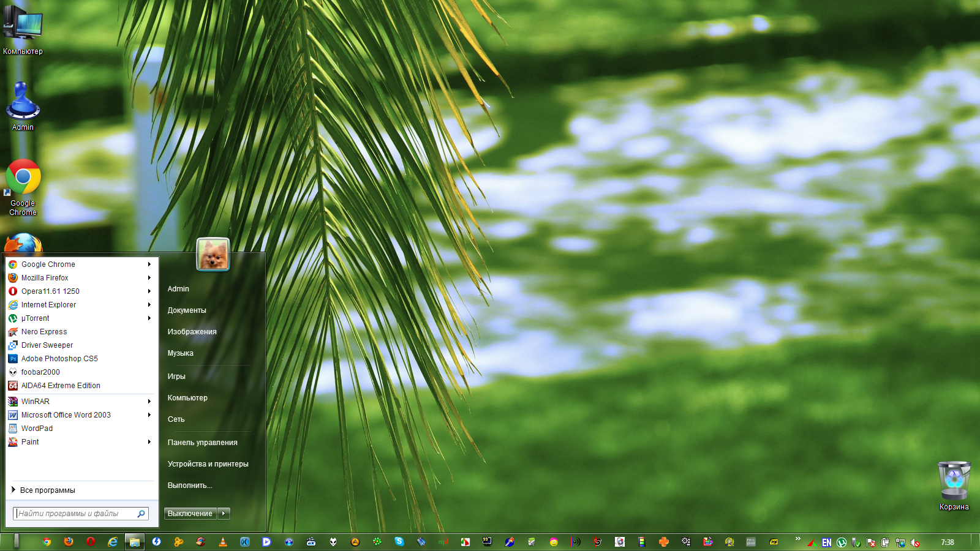Click Выполнить... in the Start menu
Viewport: 980px width, 551px height.
190,485
